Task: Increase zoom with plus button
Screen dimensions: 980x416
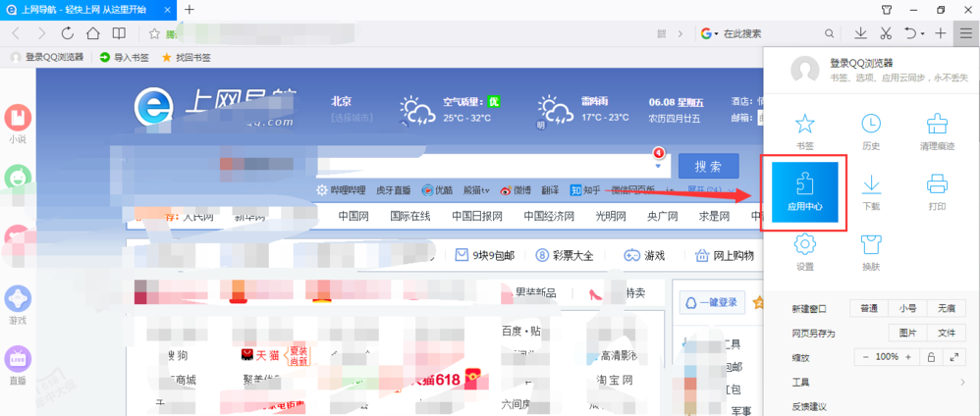Action: 907,357
